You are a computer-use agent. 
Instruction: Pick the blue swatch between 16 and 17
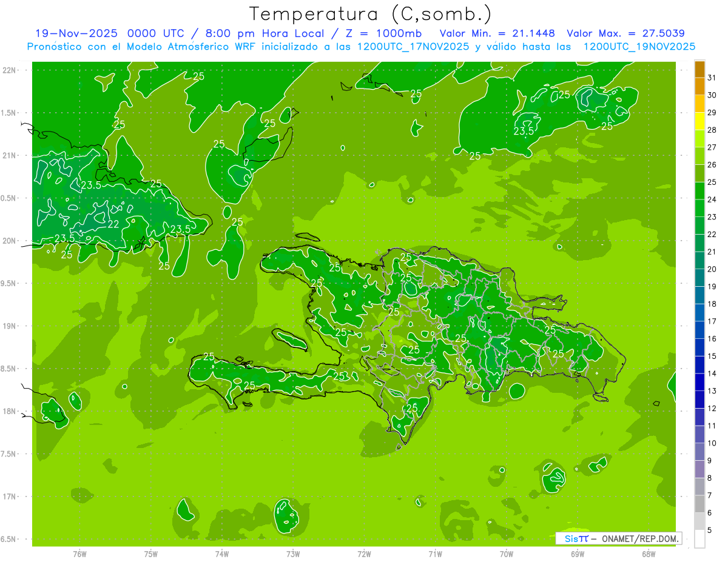point(699,330)
